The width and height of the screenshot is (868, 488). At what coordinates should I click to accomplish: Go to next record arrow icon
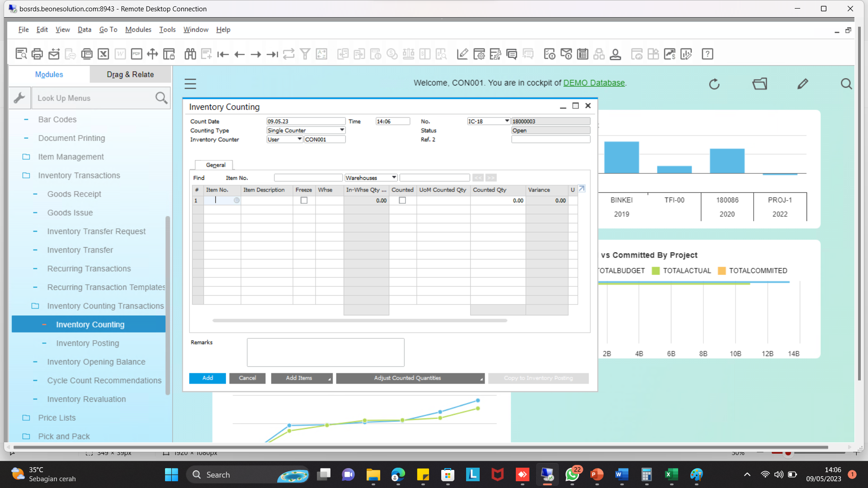click(256, 54)
